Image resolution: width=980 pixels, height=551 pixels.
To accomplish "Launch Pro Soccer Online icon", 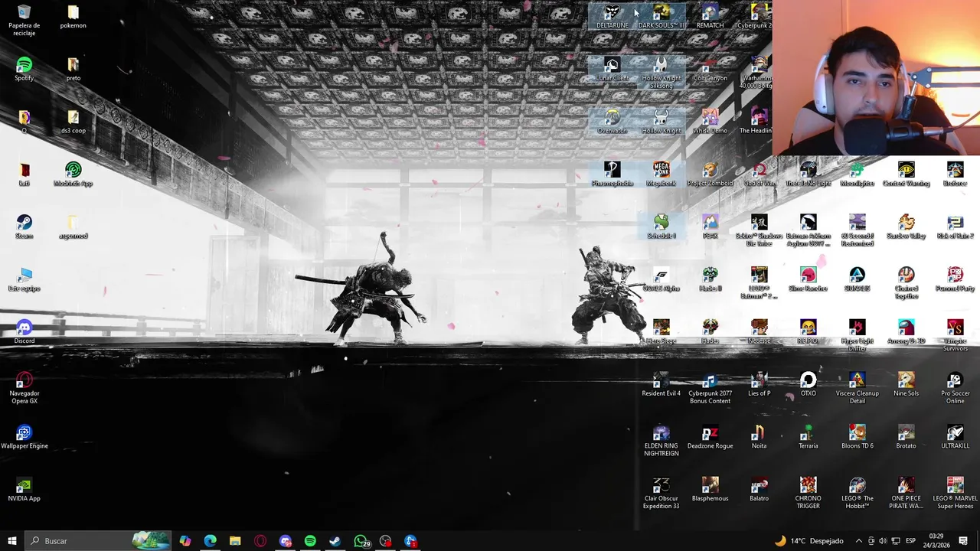I will click(x=955, y=388).
